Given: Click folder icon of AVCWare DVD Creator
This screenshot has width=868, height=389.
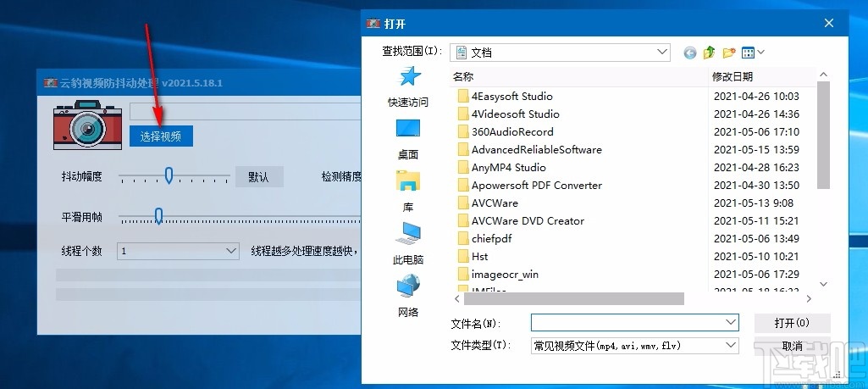Looking at the screenshot, I should pos(462,220).
